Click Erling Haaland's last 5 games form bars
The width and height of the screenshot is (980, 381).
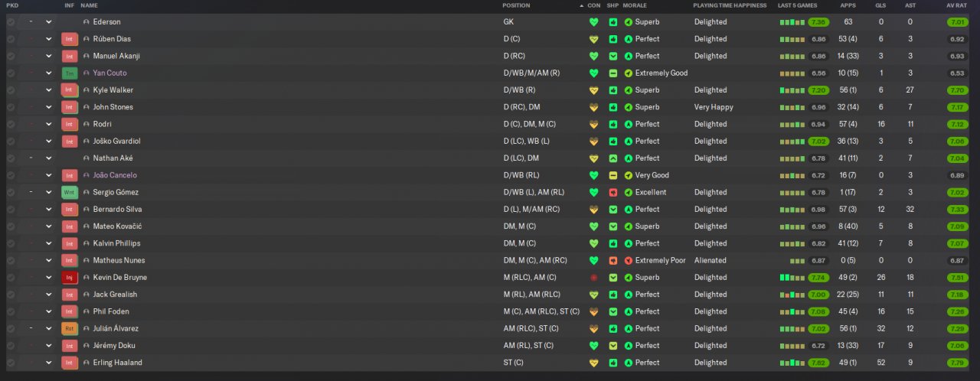coord(792,363)
